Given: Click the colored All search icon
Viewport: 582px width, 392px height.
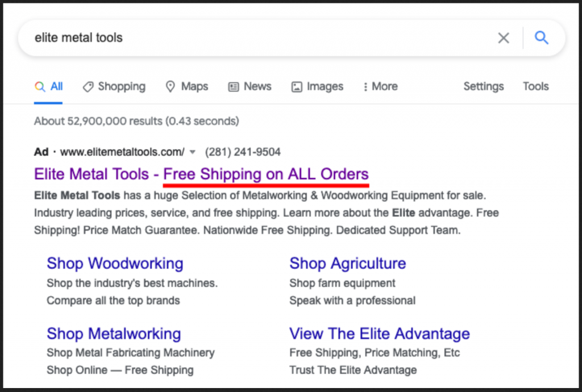Looking at the screenshot, I should coord(40,87).
